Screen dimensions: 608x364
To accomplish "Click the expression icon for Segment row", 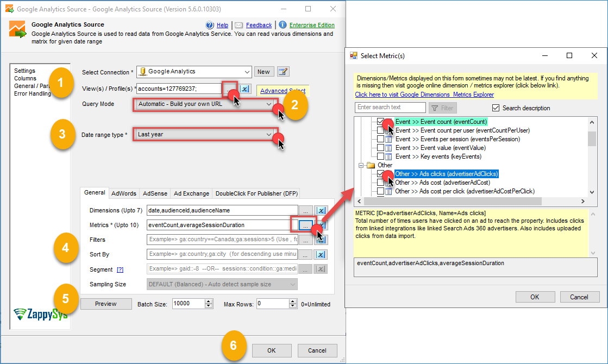I will coord(321,269).
